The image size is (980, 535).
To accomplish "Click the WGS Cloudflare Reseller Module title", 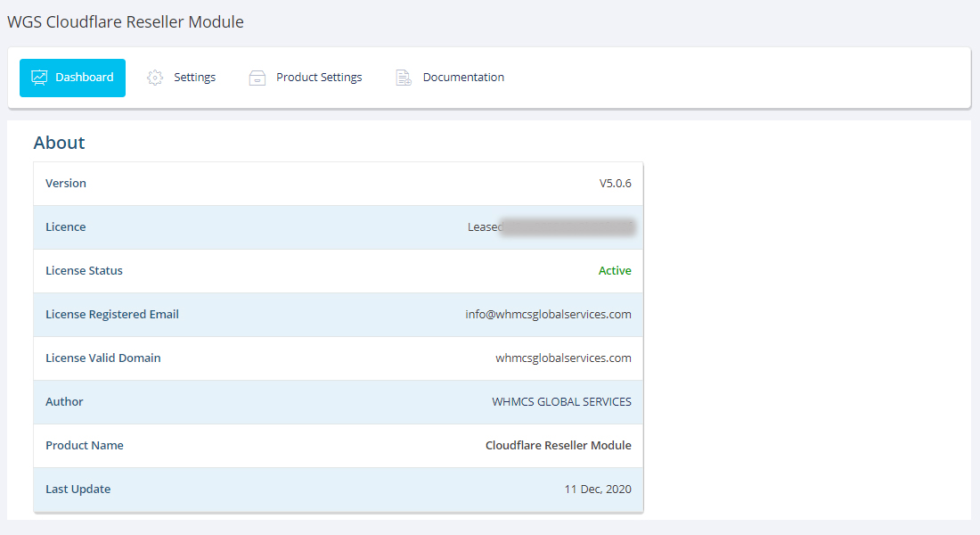I will coord(126,22).
